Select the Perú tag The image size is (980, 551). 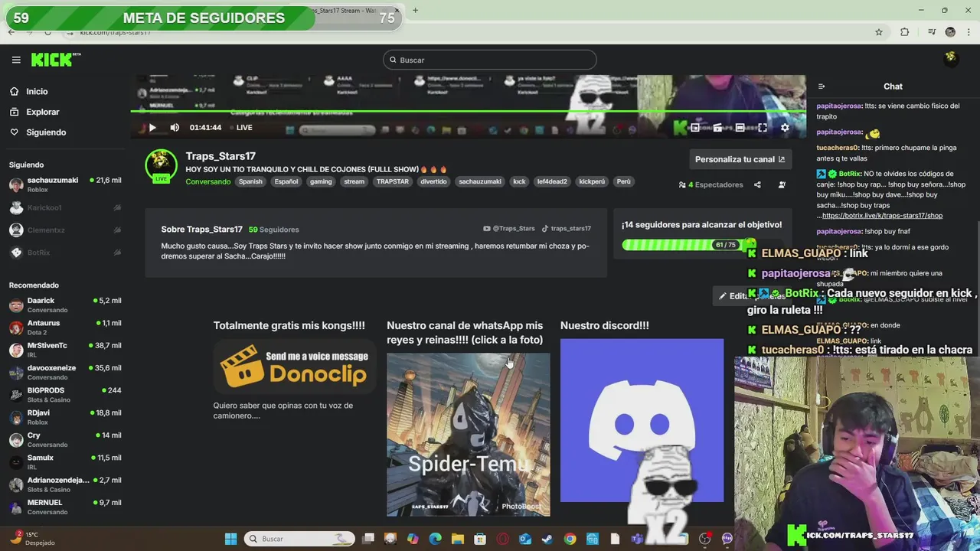click(624, 181)
